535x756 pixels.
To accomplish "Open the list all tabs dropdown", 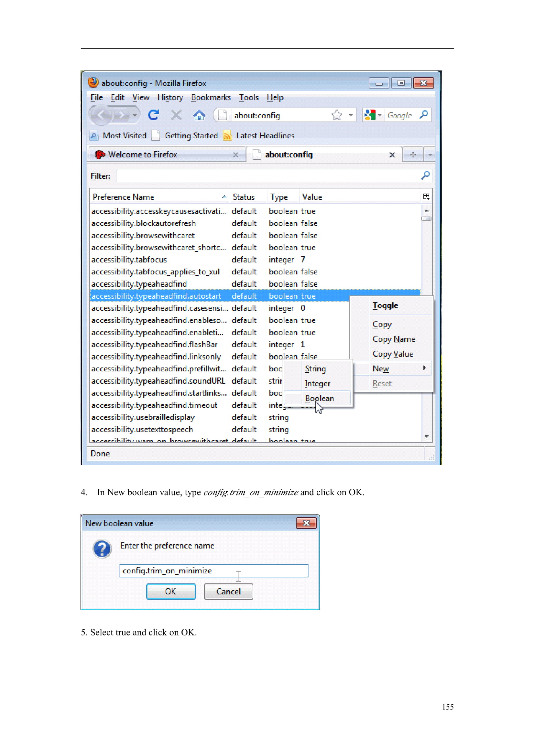I will [x=430, y=154].
